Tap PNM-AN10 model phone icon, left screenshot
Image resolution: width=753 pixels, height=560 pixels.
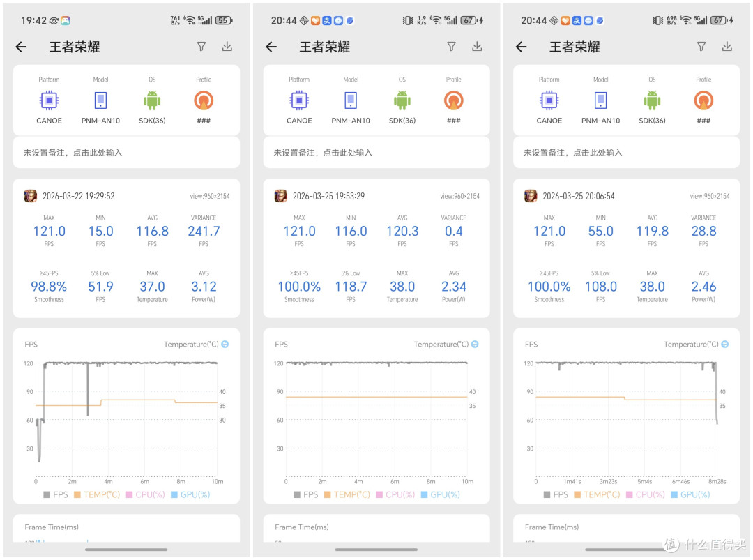(100, 101)
